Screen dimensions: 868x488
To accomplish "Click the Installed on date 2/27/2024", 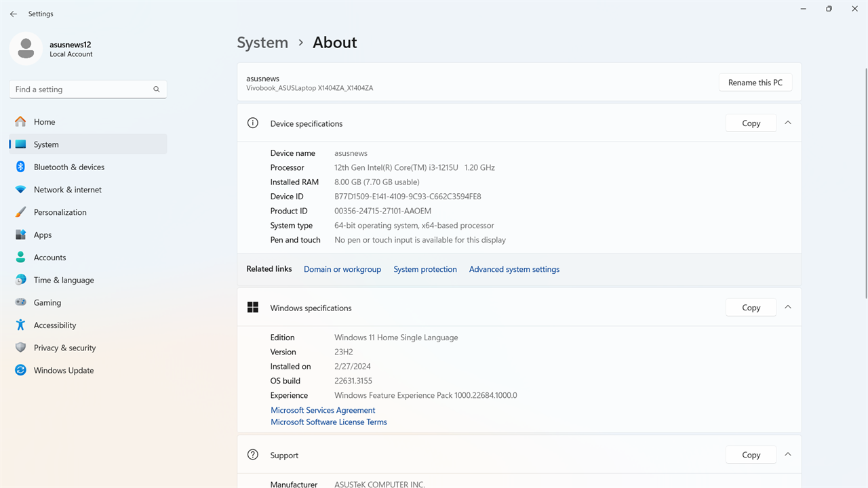I will pos(353,367).
